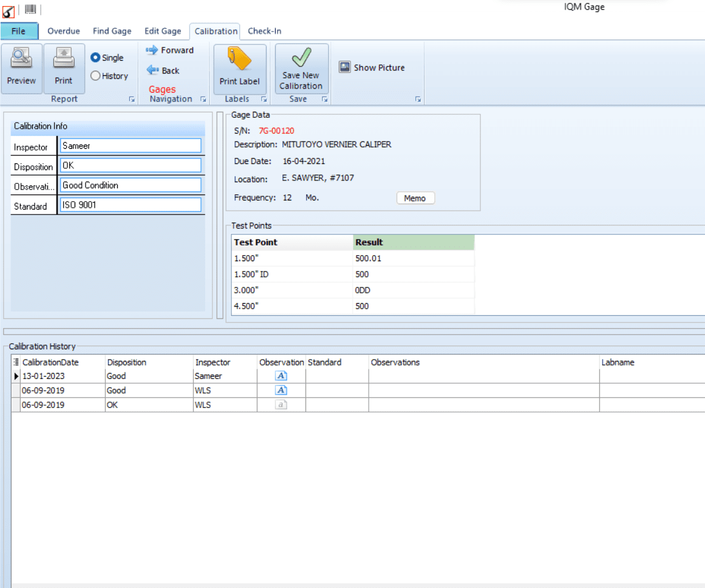Image resolution: width=705 pixels, height=588 pixels.
Task: Click the Standard field with ISO 9001
Action: (x=131, y=205)
